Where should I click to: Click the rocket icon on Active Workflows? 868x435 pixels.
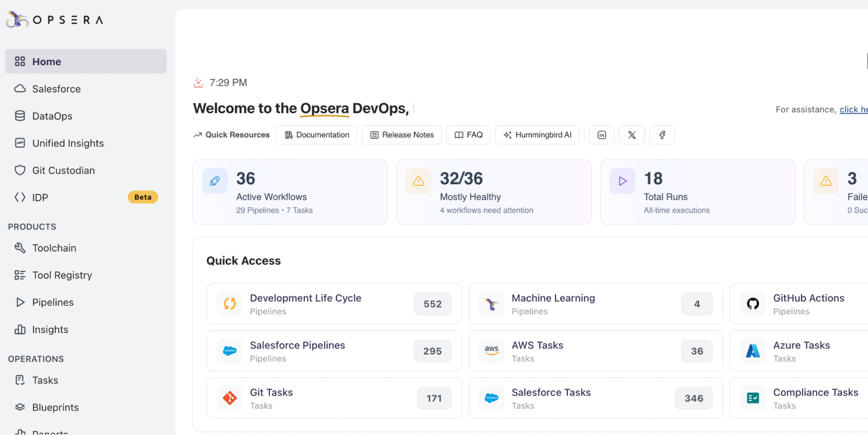[215, 181]
